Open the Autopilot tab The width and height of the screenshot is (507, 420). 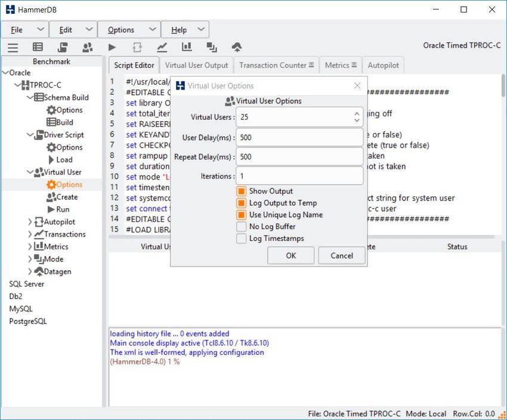pos(383,65)
